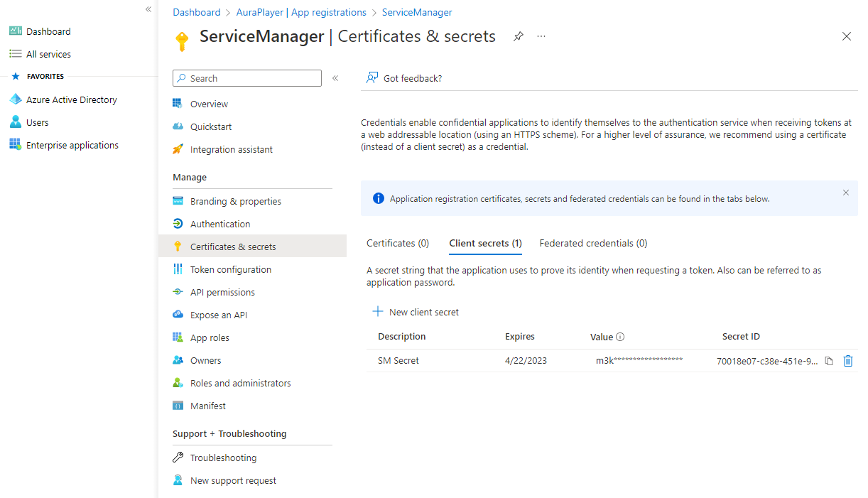
Task: Switch to Federated credentials (0) tab
Action: pos(593,243)
